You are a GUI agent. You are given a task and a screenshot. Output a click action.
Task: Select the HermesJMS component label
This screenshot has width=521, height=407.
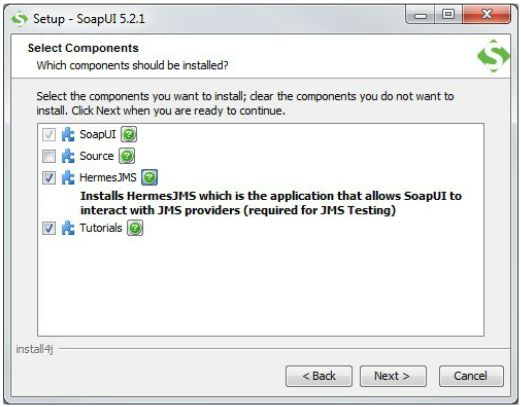pos(108,178)
